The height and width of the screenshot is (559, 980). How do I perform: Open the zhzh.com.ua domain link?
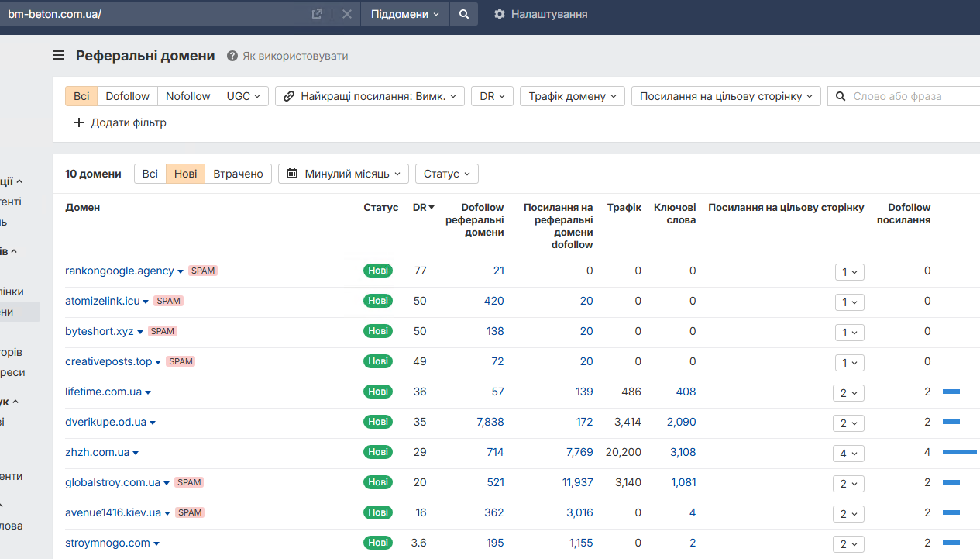(97, 452)
